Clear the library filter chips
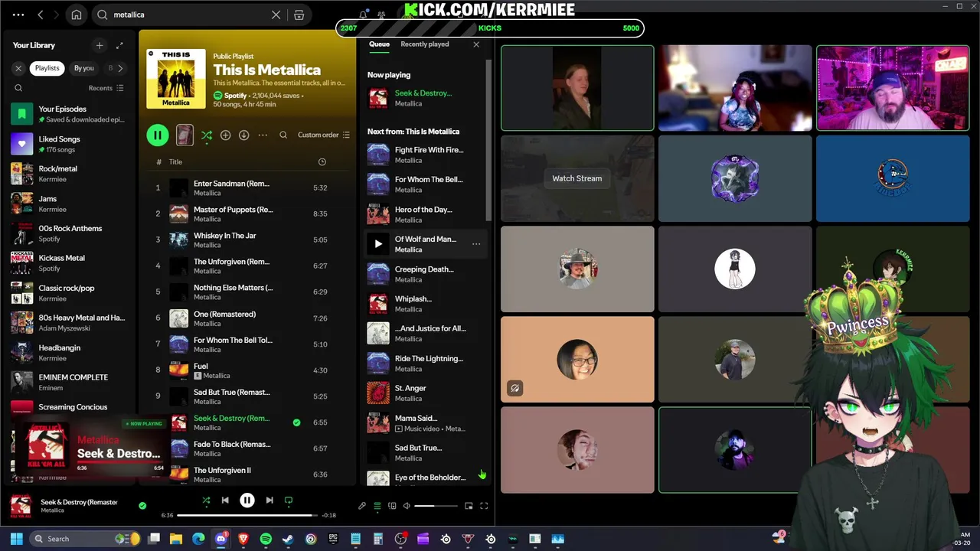The height and width of the screenshot is (551, 980). [18, 68]
